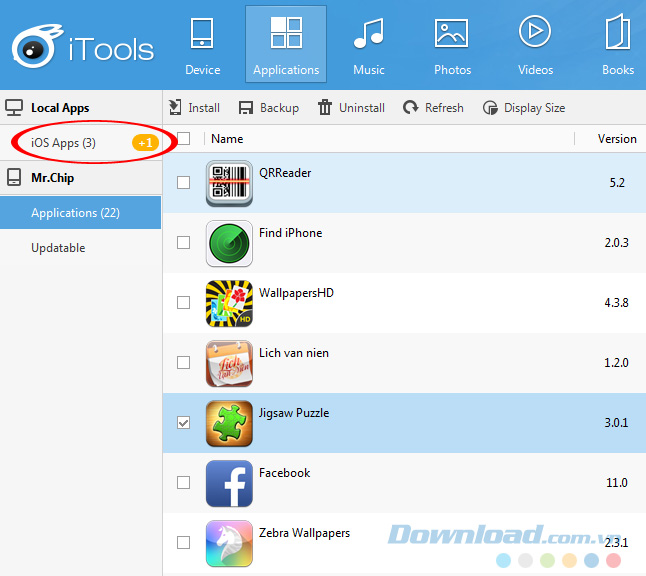Viewport: 646px width, 576px height.
Task: Click the iTools eye logo
Action: click(x=36, y=46)
